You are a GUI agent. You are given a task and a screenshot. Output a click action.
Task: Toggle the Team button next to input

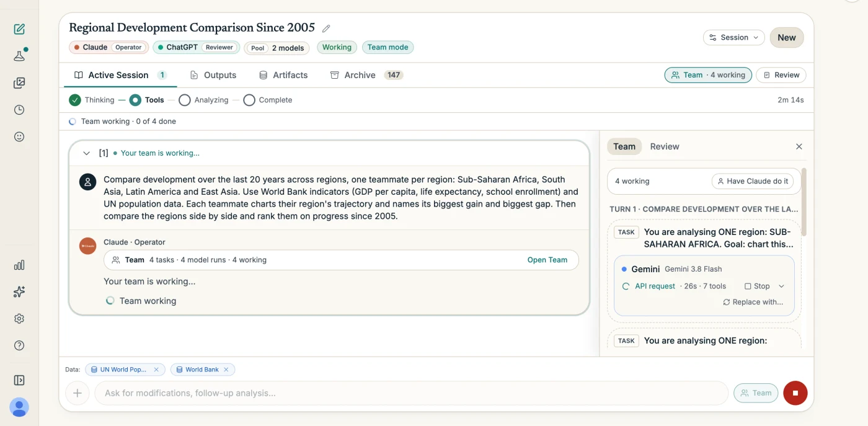pyautogui.click(x=756, y=393)
